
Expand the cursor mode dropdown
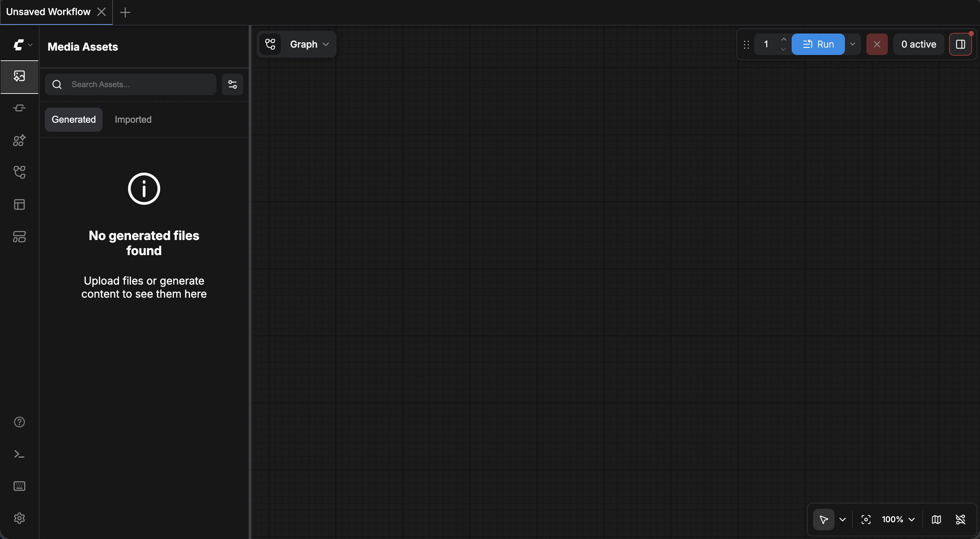pos(843,519)
